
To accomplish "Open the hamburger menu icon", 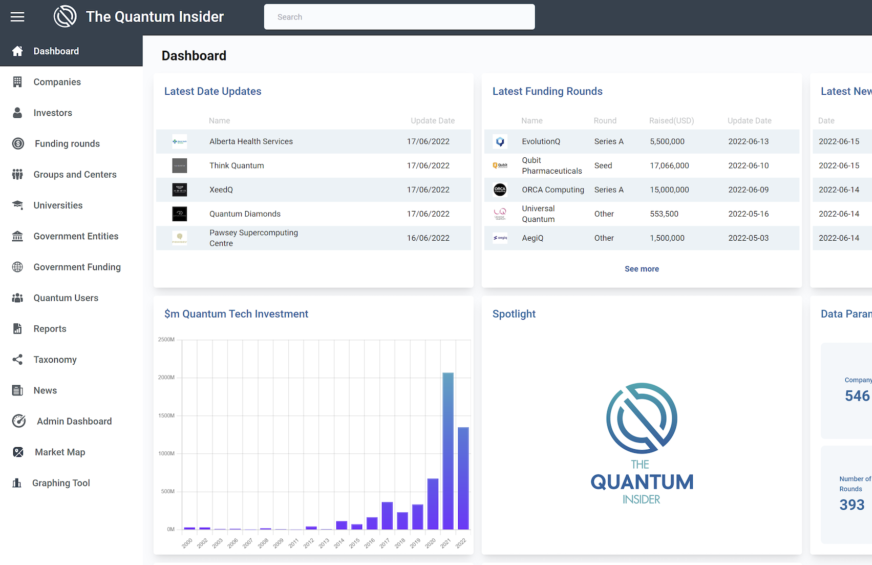I will click(x=17, y=16).
